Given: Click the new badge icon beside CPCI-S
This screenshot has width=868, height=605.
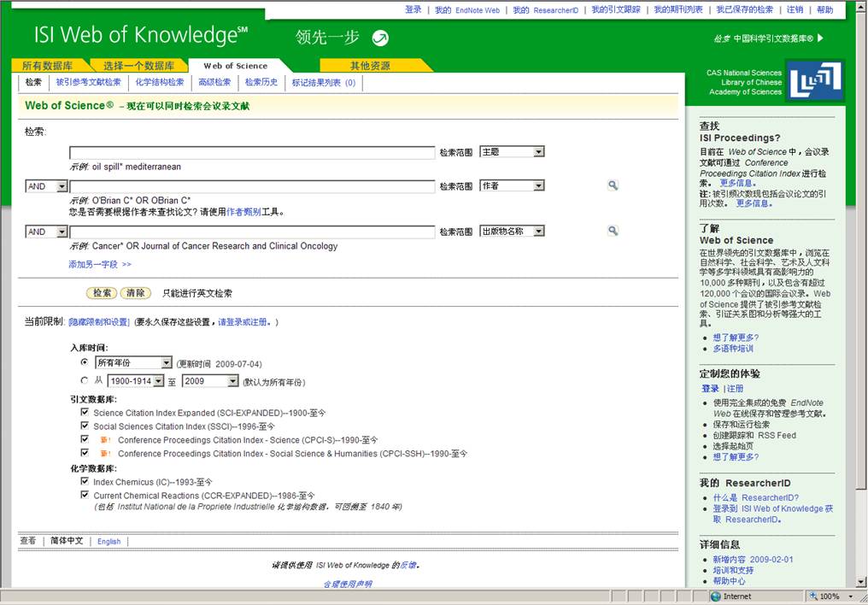Looking at the screenshot, I should (x=105, y=441).
